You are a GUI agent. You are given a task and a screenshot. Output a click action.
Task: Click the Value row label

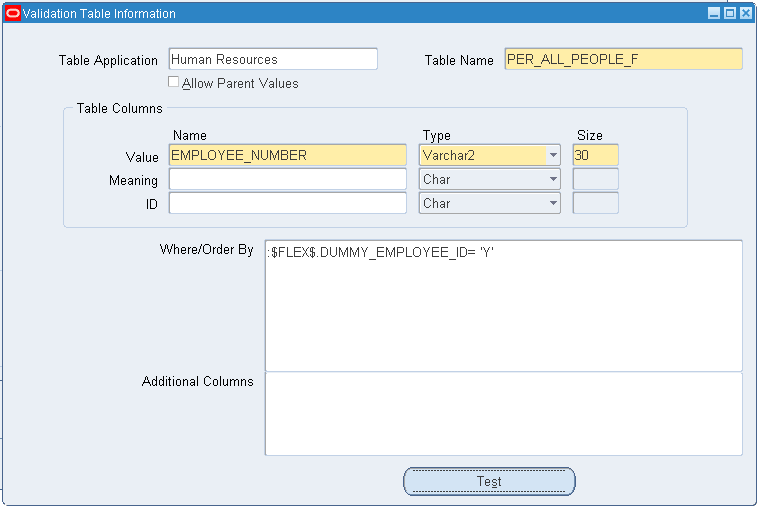[x=142, y=157]
